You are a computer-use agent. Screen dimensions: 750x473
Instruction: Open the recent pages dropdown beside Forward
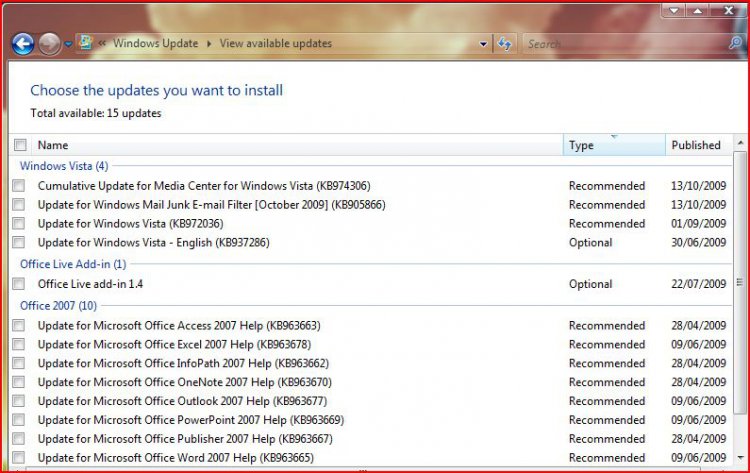click(x=68, y=44)
